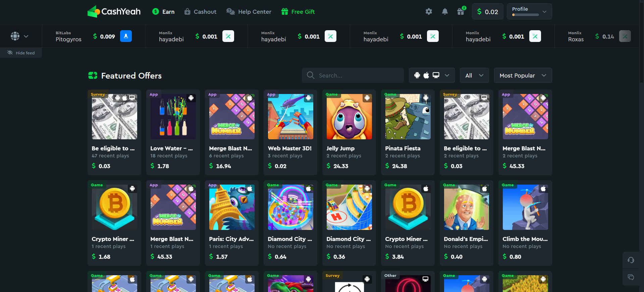Open the settings gear icon
The width and height of the screenshot is (644, 292).
[x=429, y=11]
